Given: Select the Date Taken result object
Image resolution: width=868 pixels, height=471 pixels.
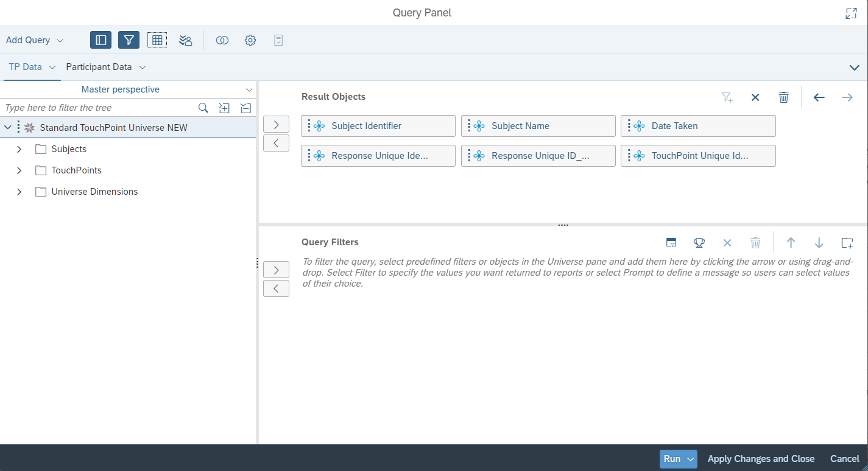Looking at the screenshot, I should pos(698,126).
